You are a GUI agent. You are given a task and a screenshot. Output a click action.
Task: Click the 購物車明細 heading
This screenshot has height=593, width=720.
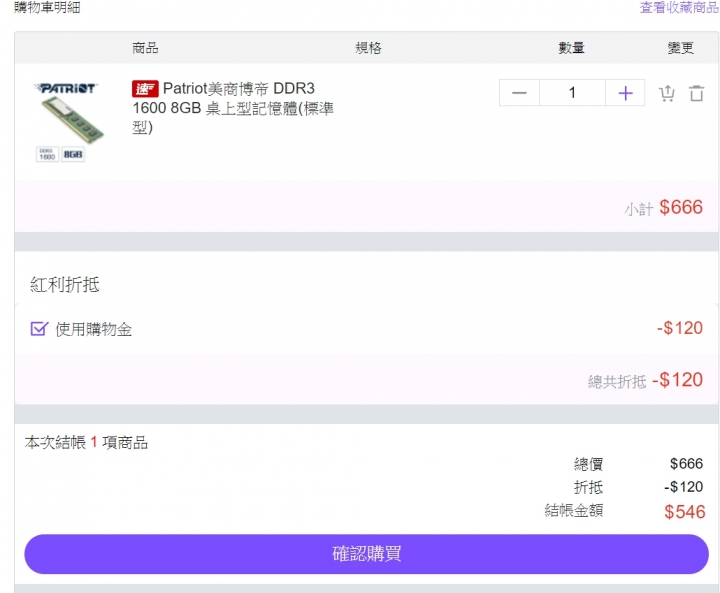[47, 7]
